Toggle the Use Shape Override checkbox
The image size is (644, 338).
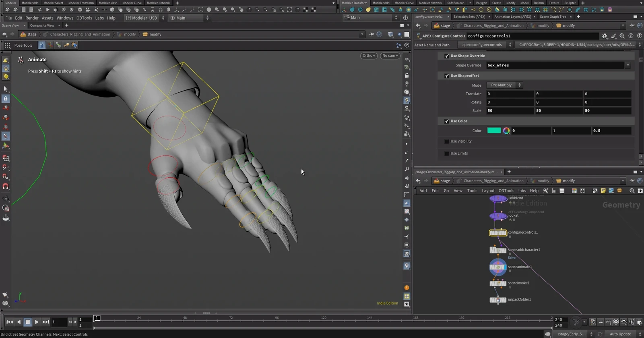coord(447,56)
